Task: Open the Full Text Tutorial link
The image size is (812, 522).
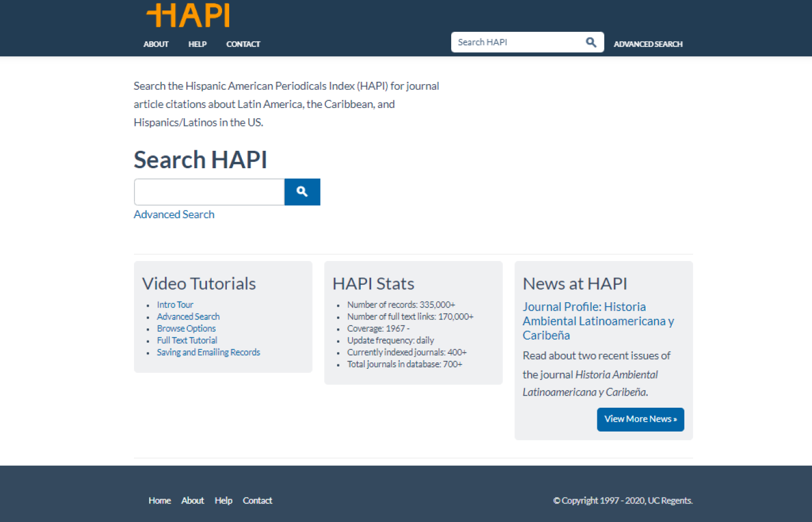Action: [x=187, y=340]
